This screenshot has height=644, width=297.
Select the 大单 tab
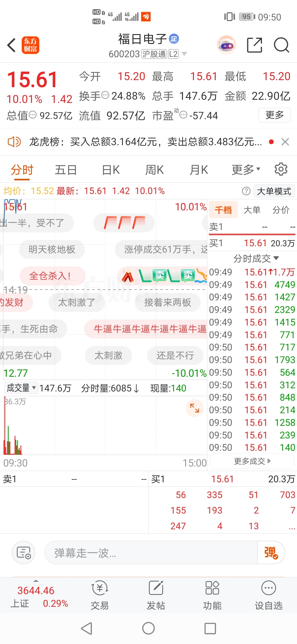click(252, 210)
